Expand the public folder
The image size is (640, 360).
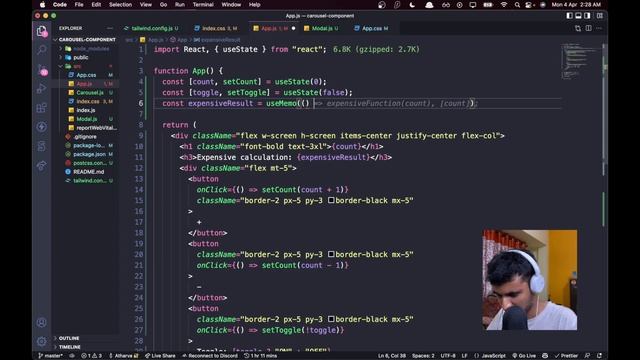pyautogui.click(x=81, y=58)
